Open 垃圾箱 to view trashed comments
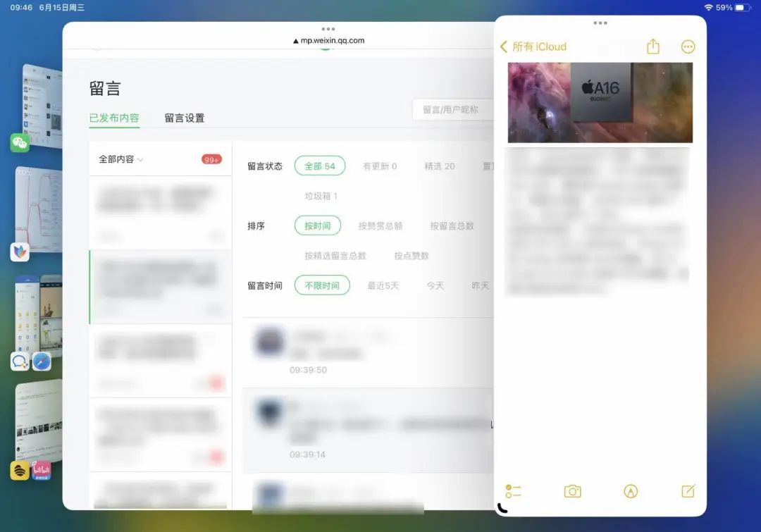761x532 pixels. (x=319, y=196)
